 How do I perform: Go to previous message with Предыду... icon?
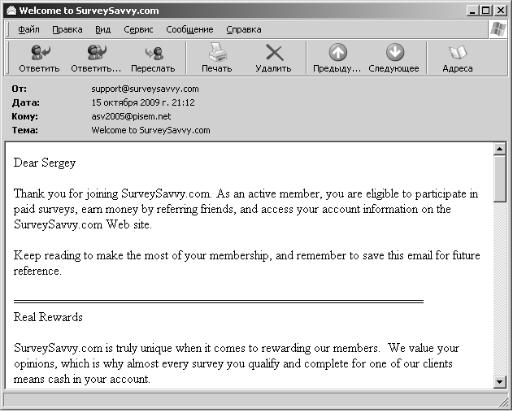(x=338, y=52)
